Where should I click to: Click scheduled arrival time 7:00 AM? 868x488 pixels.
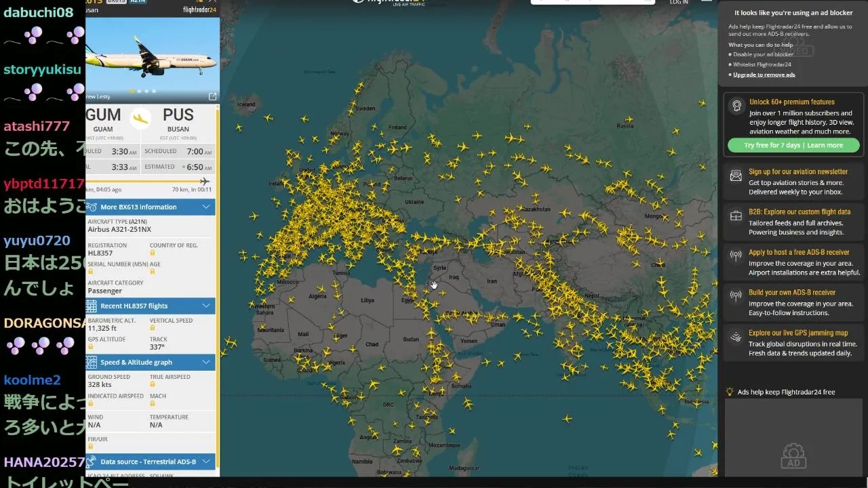[199, 151]
